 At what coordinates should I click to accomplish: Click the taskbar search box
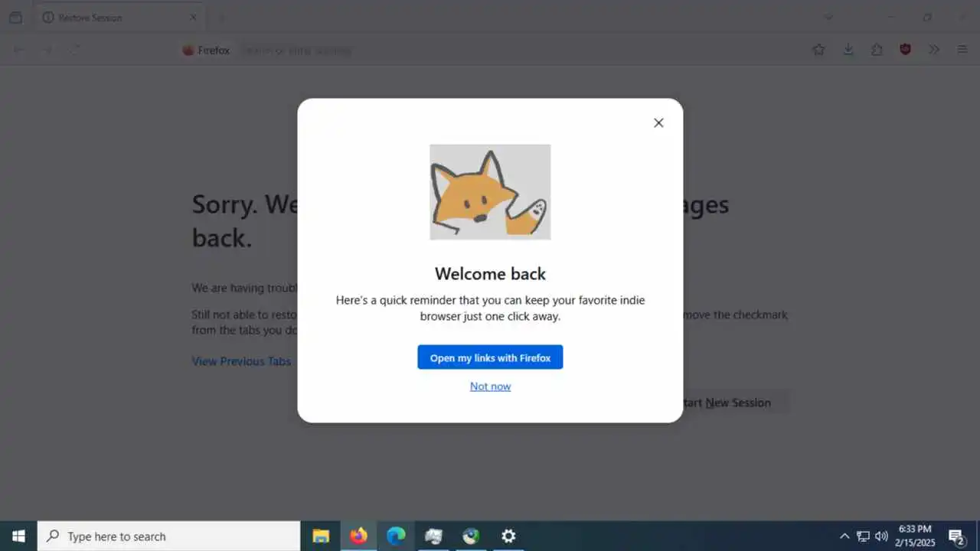[x=168, y=536]
